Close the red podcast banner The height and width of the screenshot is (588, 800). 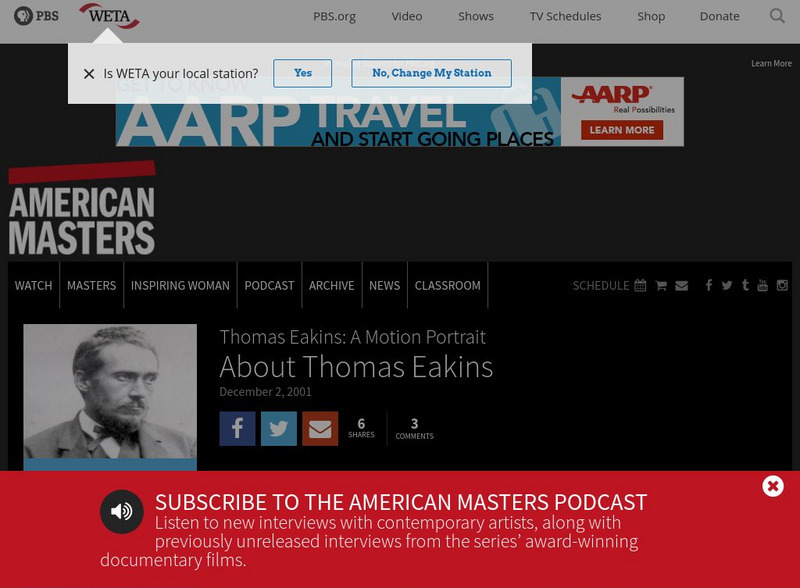pos(773,486)
